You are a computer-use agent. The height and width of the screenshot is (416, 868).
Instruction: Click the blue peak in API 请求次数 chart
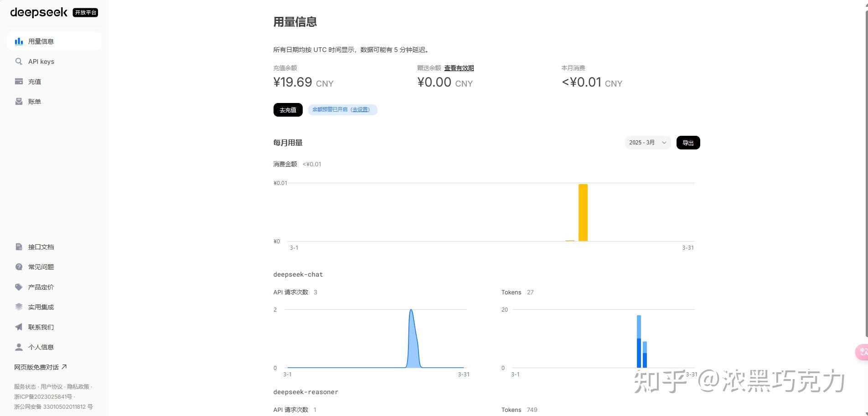412,339
